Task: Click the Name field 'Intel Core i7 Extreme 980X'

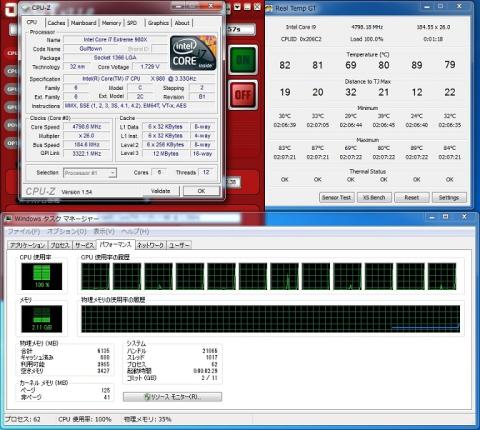Action: point(115,40)
